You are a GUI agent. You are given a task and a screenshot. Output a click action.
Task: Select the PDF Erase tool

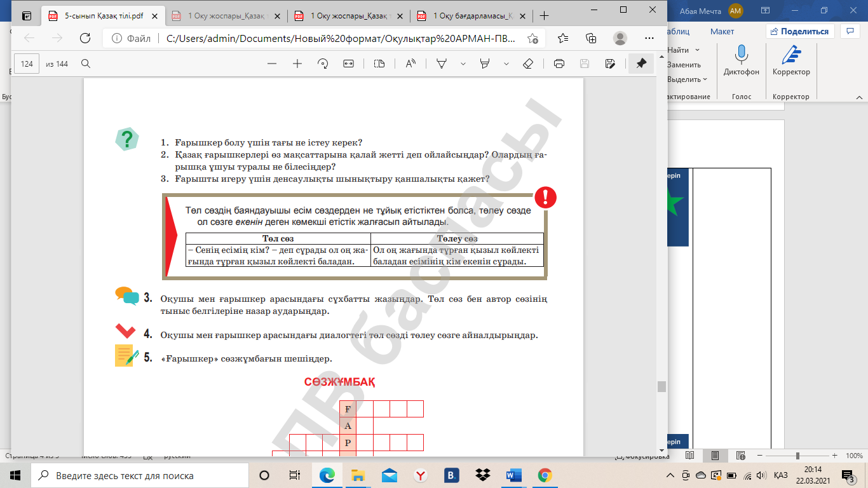tap(527, 64)
